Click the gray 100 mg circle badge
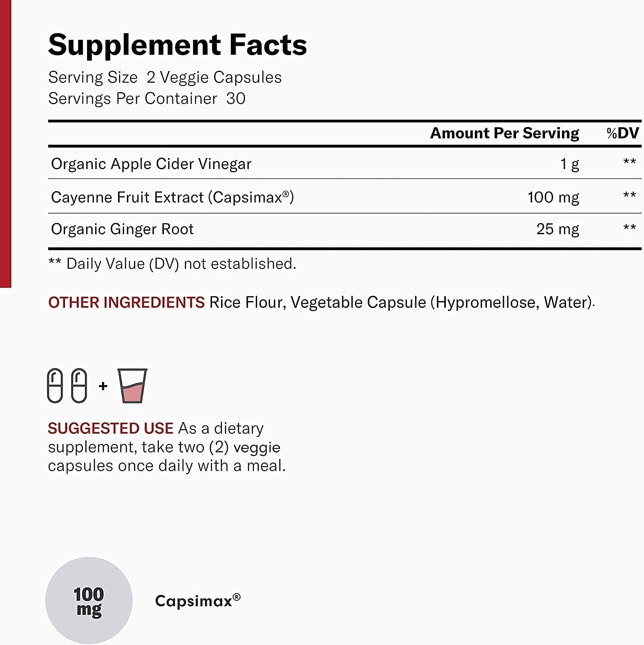This screenshot has height=645, width=644. tap(89, 601)
